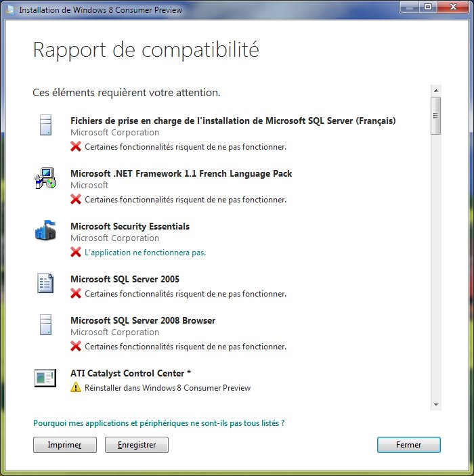Click the red X under SQL Server 2005
The image size is (474, 476).
[76, 293]
